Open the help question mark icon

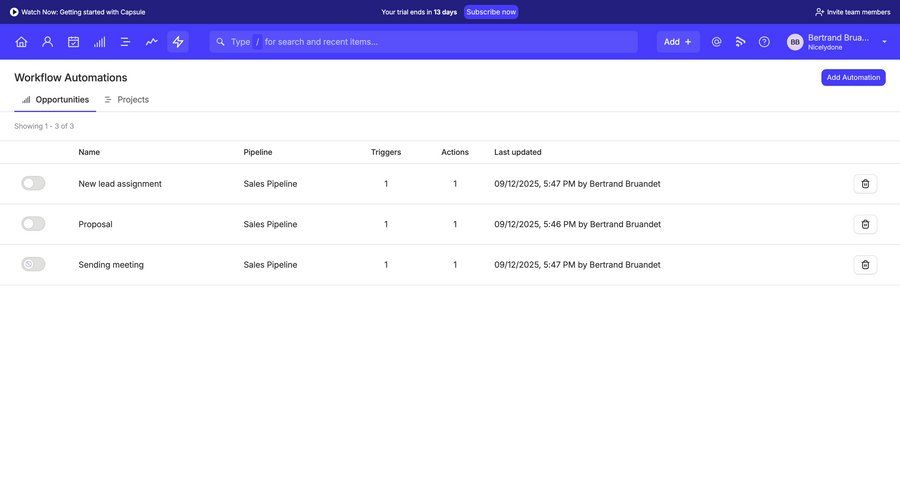[x=764, y=42]
